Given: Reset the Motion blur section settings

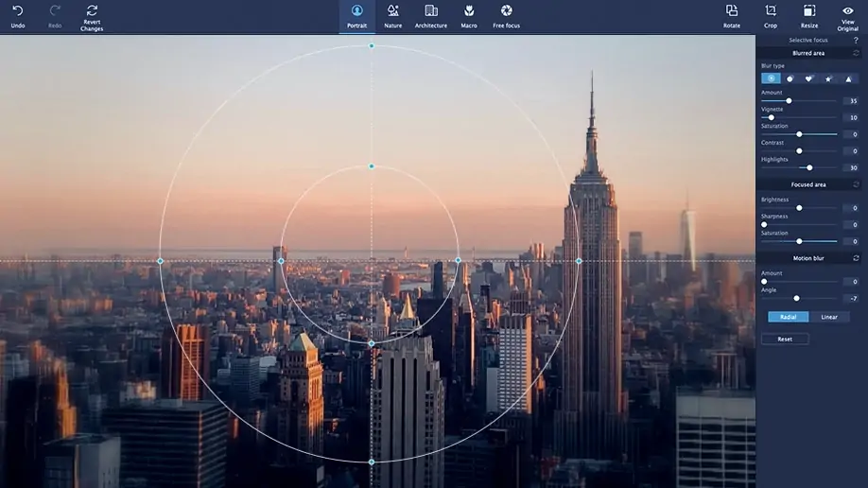Looking at the screenshot, I should [x=856, y=258].
